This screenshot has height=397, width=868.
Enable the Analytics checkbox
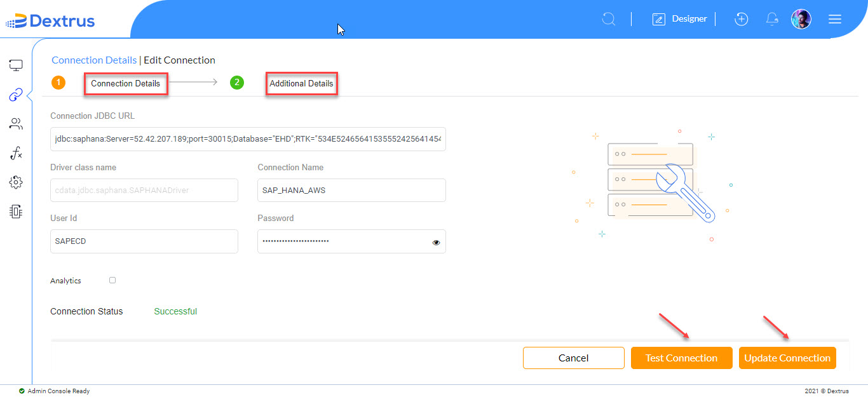pos(112,280)
